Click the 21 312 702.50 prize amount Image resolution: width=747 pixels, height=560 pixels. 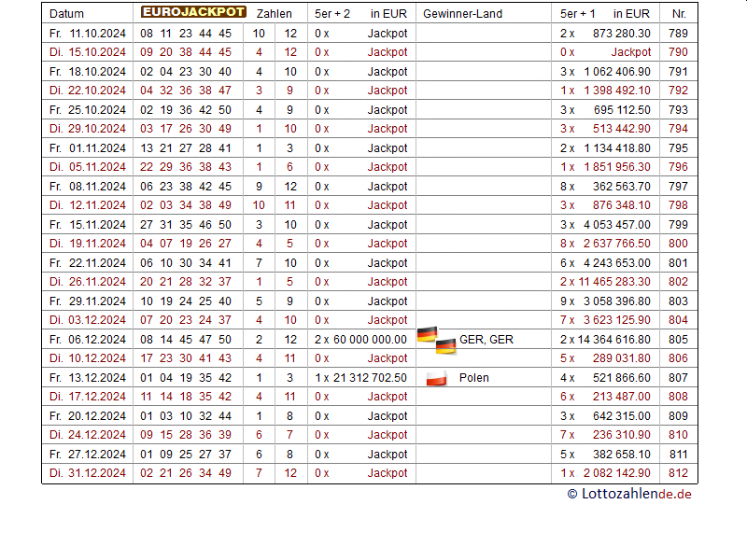pyautogui.click(x=370, y=378)
